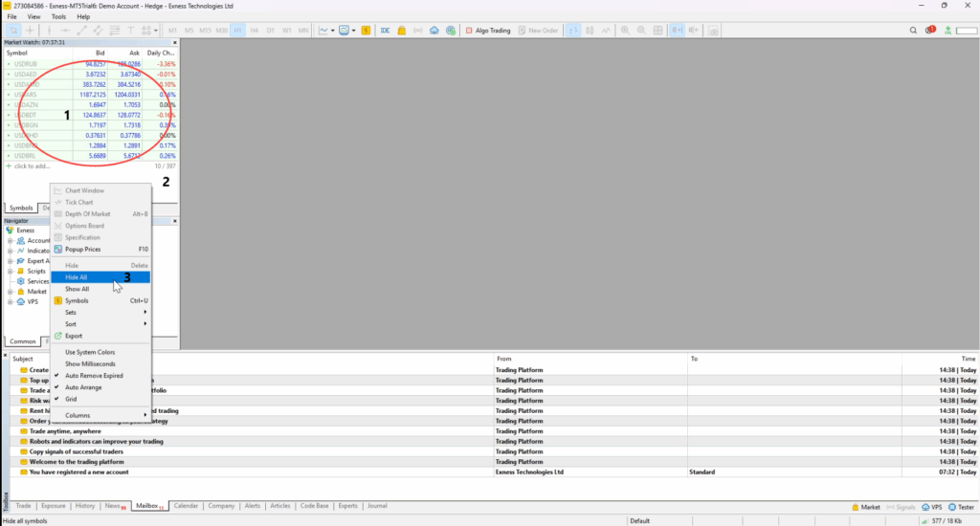Switch to the Calendar tab in Toolbox
This screenshot has width=980, height=526.
[186, 506]
